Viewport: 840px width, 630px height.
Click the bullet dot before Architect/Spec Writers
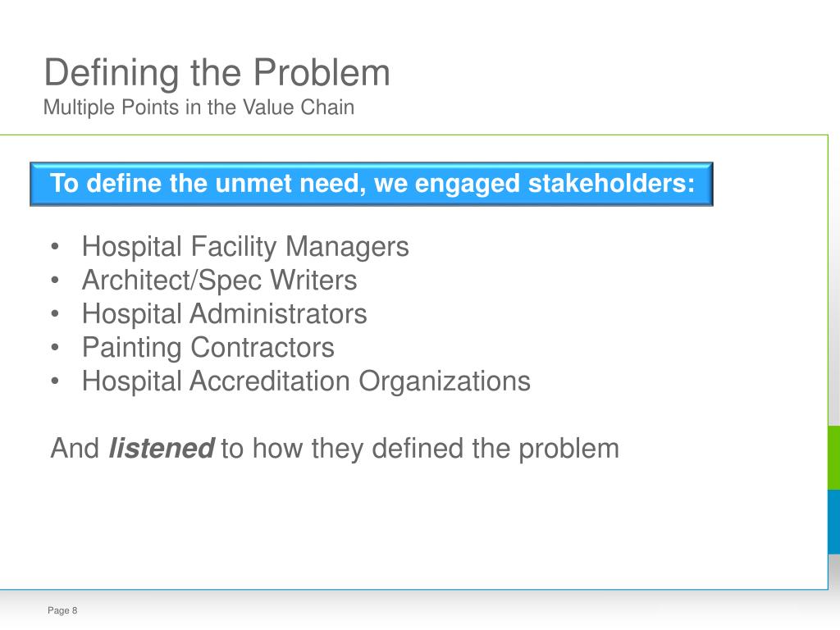pyautogui.click(x=55, y=281)
